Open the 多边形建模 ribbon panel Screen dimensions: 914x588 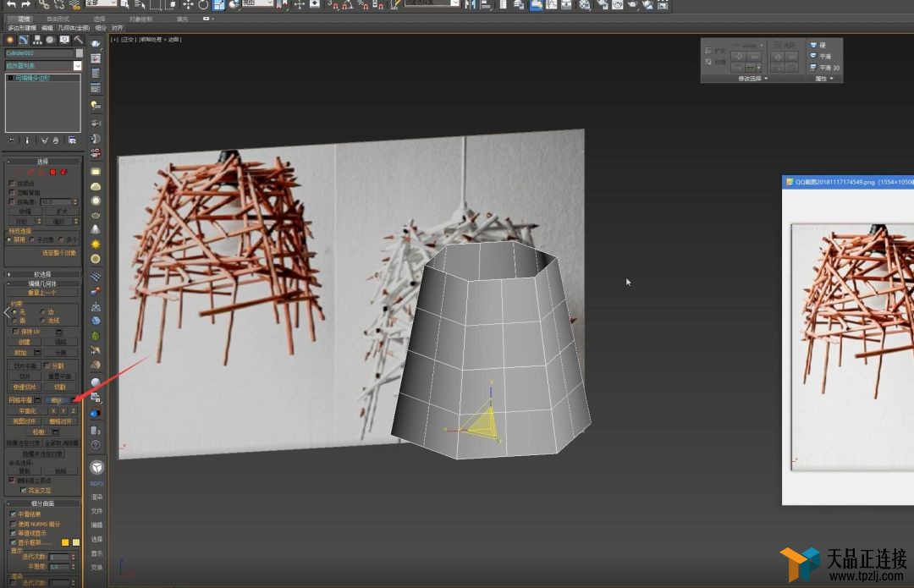[22, 28]
